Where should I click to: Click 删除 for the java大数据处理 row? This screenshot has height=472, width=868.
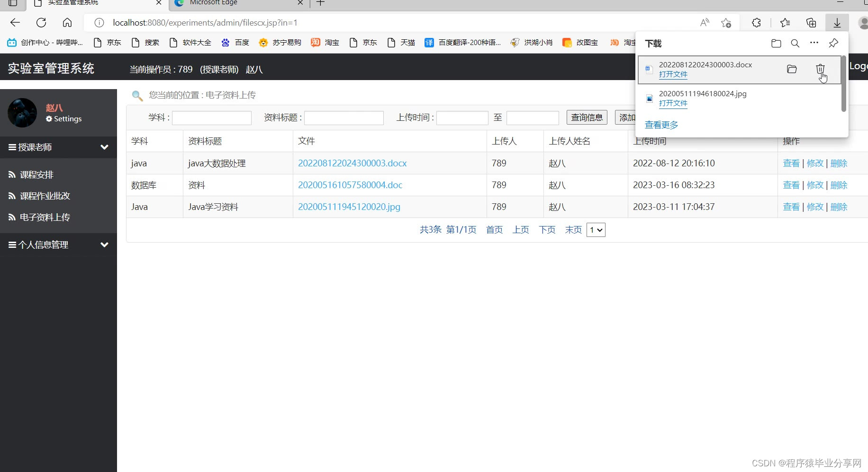tap(839, 163)
